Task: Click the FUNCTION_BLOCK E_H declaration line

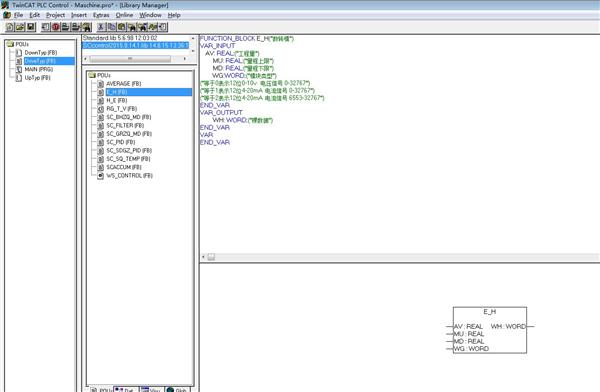Action: [x=247, y=39]
